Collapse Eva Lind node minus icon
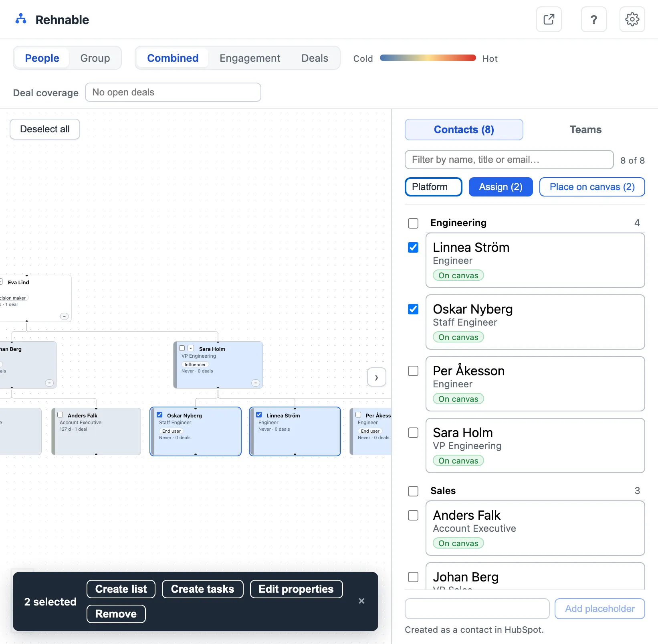Screen dimensions: 658x644 click(x=64, y=316)
